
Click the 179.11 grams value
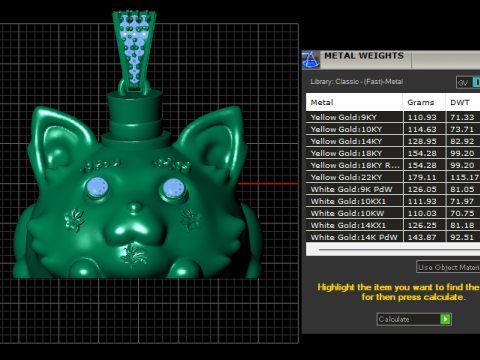(x=422, y=177)
